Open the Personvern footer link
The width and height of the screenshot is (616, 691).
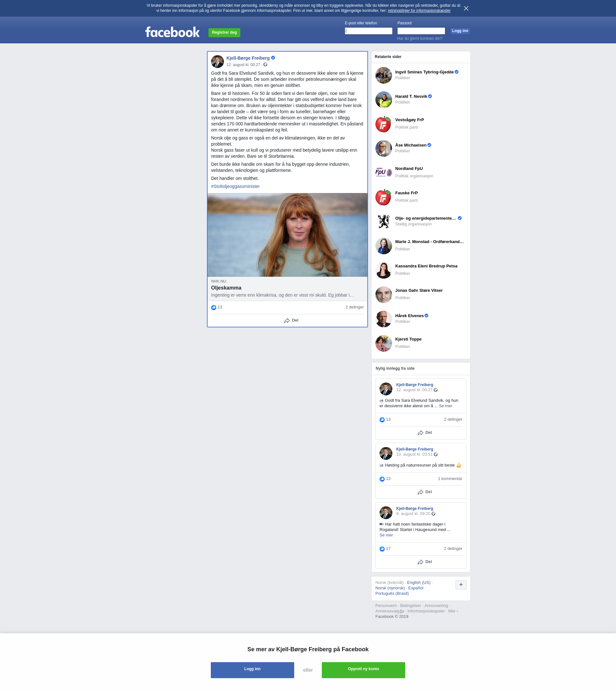[x=386, y=605]
